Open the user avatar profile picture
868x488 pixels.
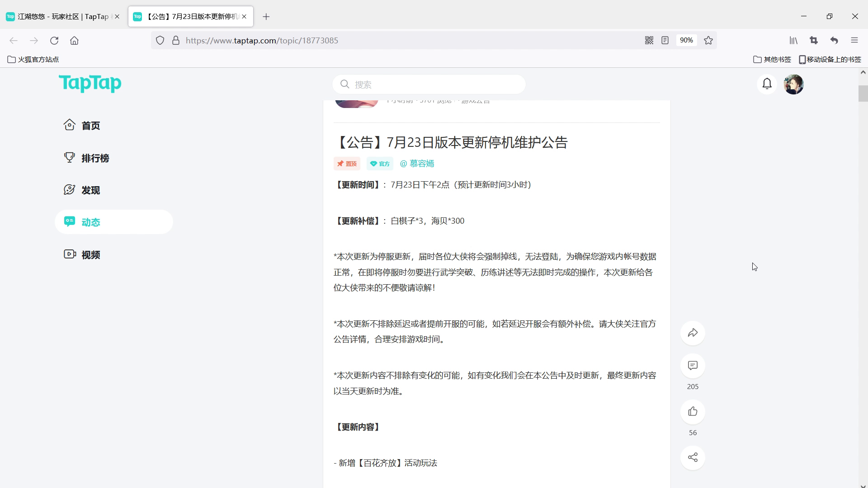pos(793,84)
